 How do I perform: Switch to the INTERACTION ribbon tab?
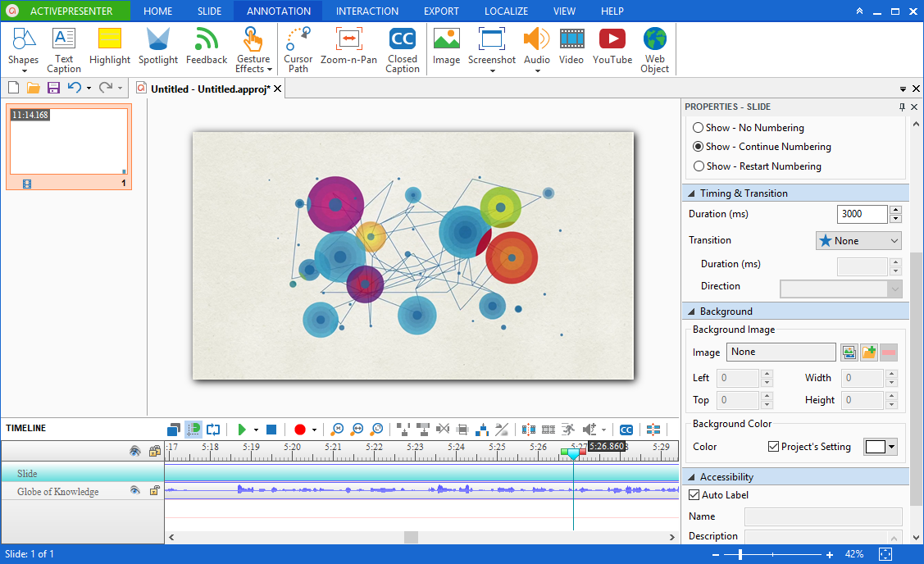coord(367,11)
